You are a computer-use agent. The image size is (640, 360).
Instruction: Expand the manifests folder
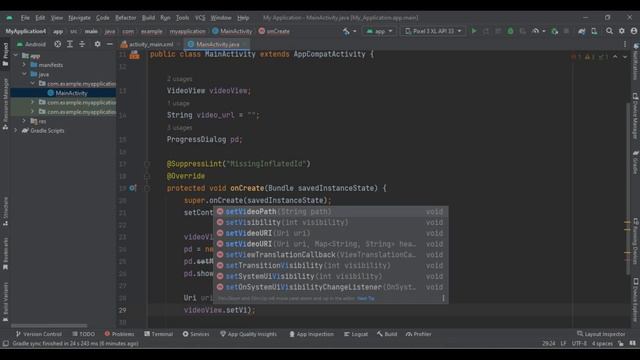click(24, 65)
